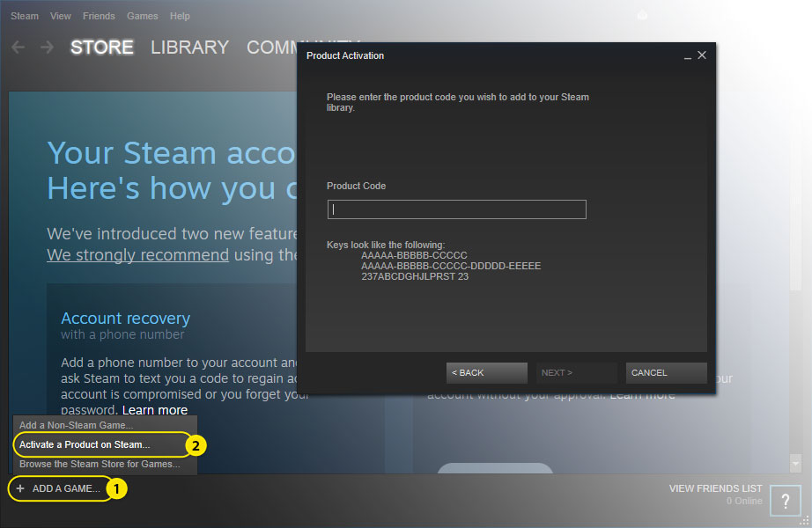Viewport: 812px width, 528px height.
Task: Click the example key 237ABCDGHJLPRST 23
Action: (x=415, y=277)
